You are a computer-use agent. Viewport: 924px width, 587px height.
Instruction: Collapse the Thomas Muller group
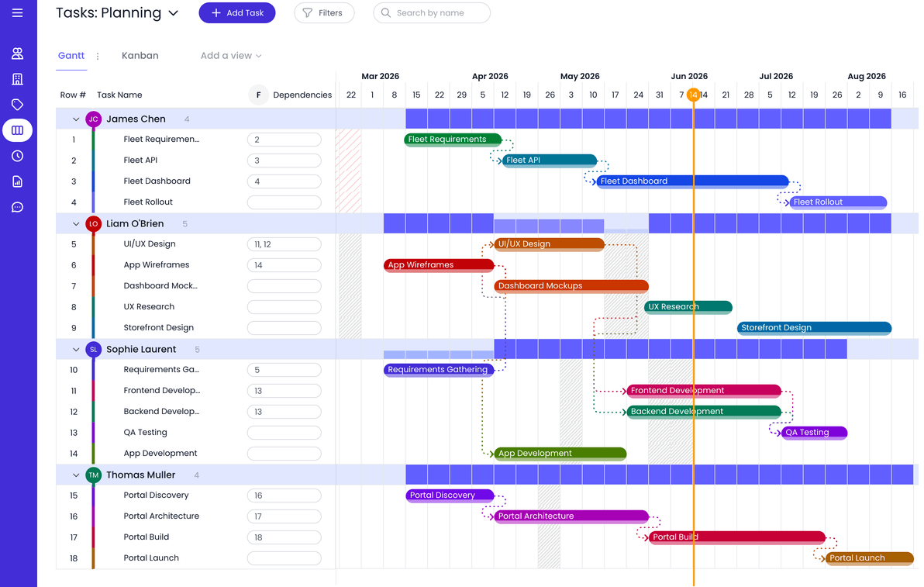76,475
